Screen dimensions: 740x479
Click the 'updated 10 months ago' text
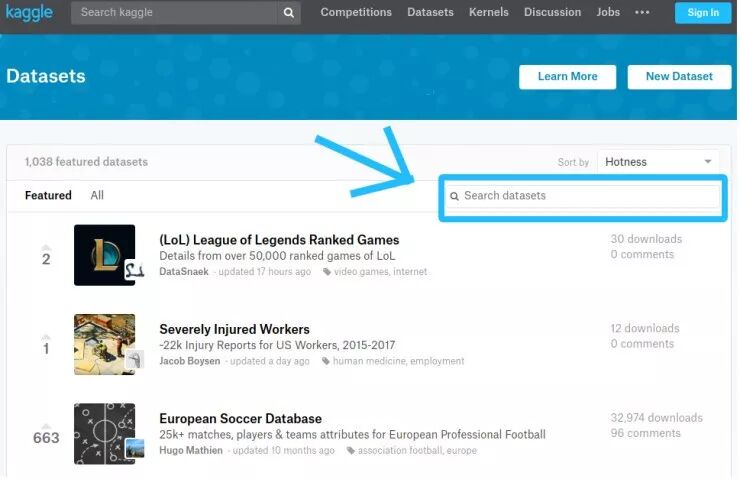coord(284,451)
